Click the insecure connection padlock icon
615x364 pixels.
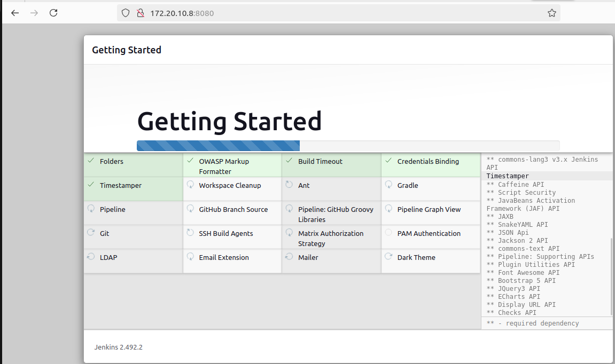[x=140, y=13]
